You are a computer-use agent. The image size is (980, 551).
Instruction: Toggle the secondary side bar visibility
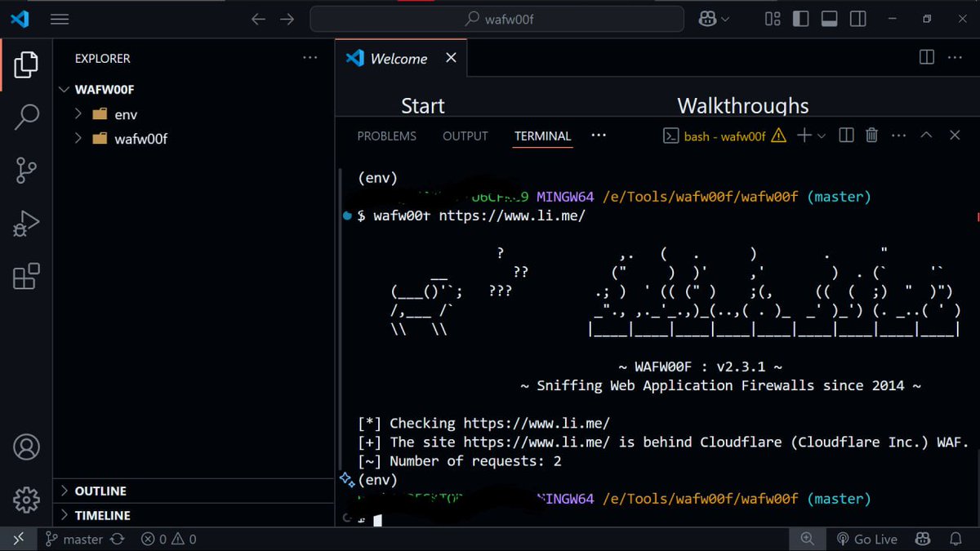[x=857, y=19]
